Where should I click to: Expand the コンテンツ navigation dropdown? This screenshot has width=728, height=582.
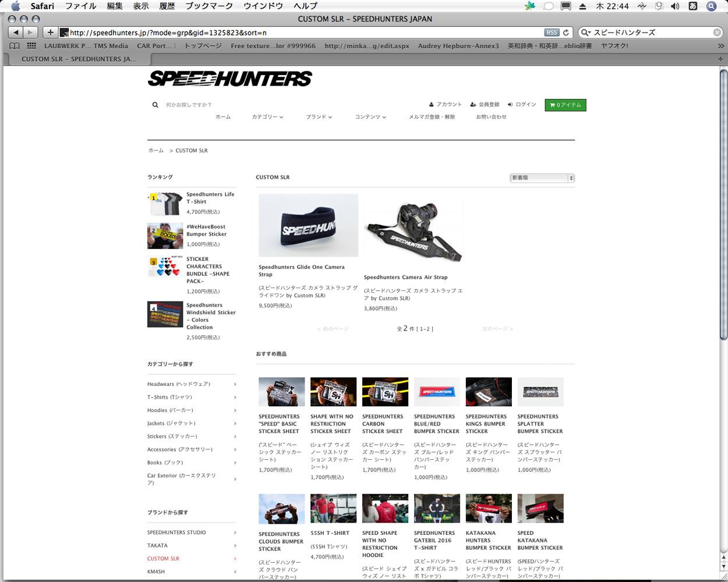coord(370,117)
